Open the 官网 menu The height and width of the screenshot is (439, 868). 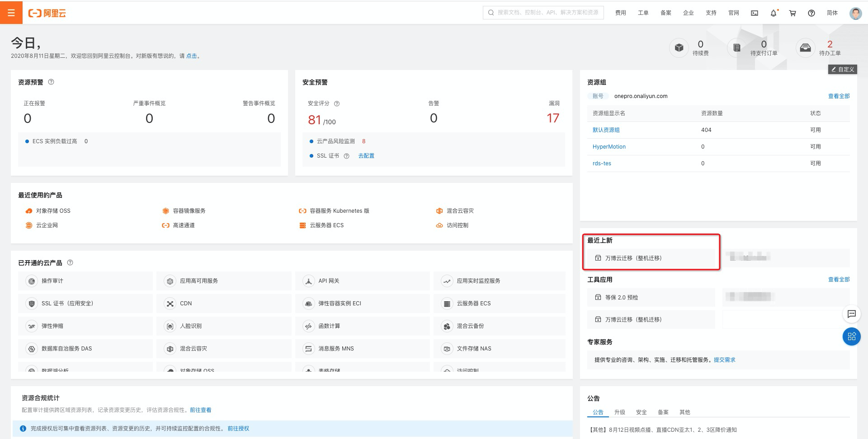coord(734,13)
